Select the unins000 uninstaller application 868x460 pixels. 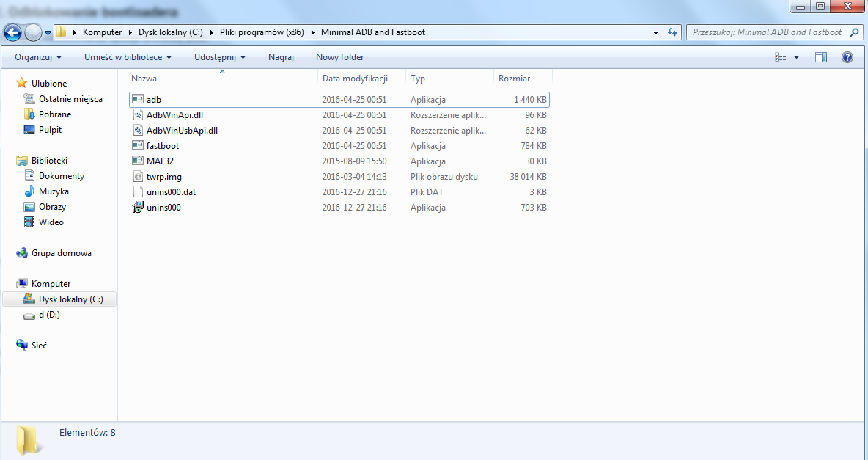point(163,208)
